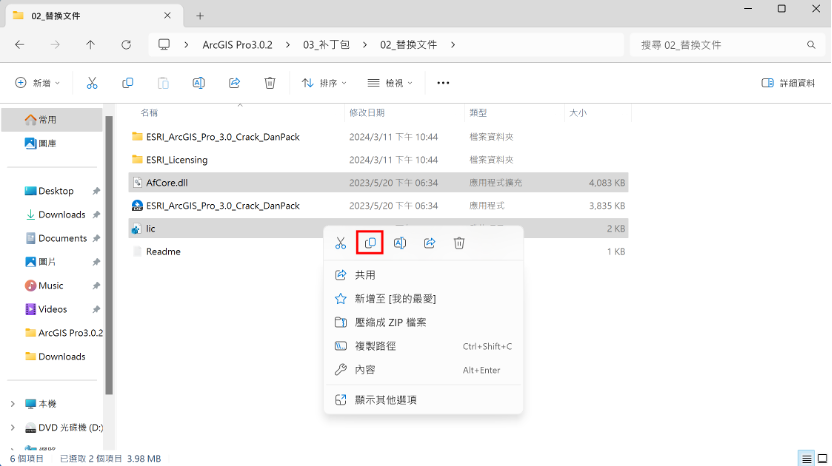Image resolution: width=832 pixels, height=466 pixels.
Task: Click the Share icon in the toolbar
Action: (x=234, y=83)
